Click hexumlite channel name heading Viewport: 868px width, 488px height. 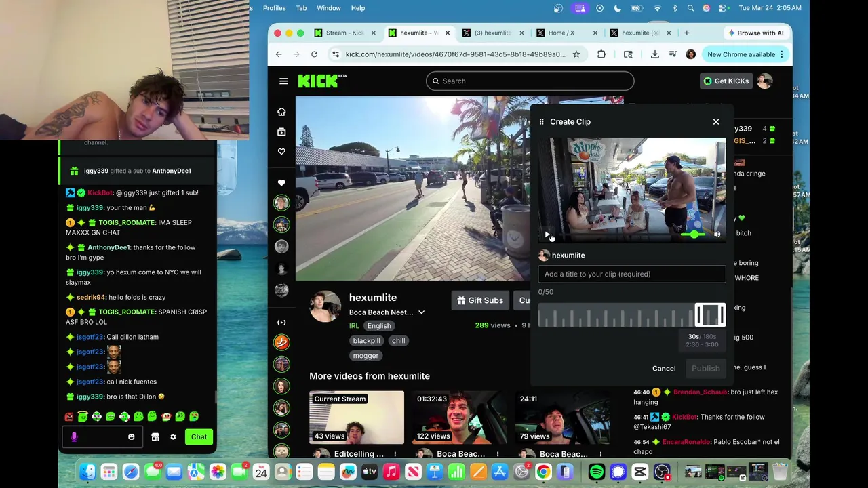pos(373,298)
